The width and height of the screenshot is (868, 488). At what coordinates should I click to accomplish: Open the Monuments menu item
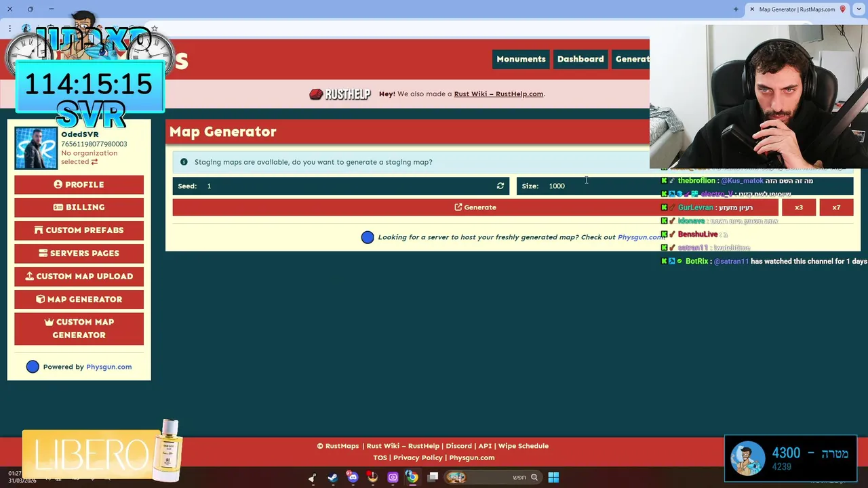(x=521, y=59)
